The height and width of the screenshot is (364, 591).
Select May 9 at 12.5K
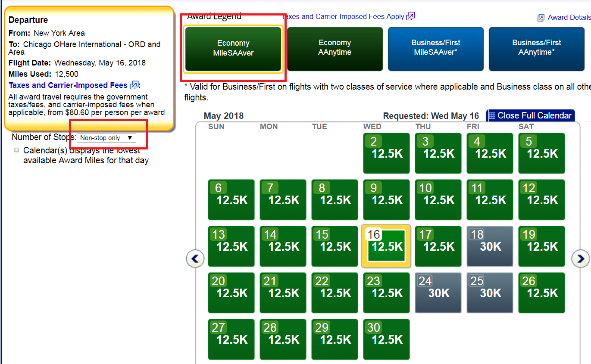(x=387, y=199)
